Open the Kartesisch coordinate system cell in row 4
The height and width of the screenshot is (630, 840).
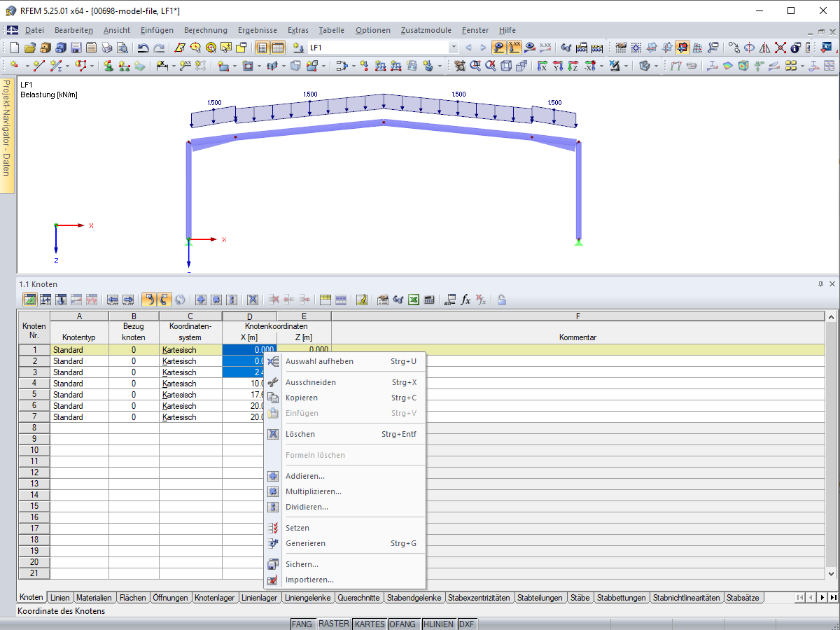[x=190, y=384]
